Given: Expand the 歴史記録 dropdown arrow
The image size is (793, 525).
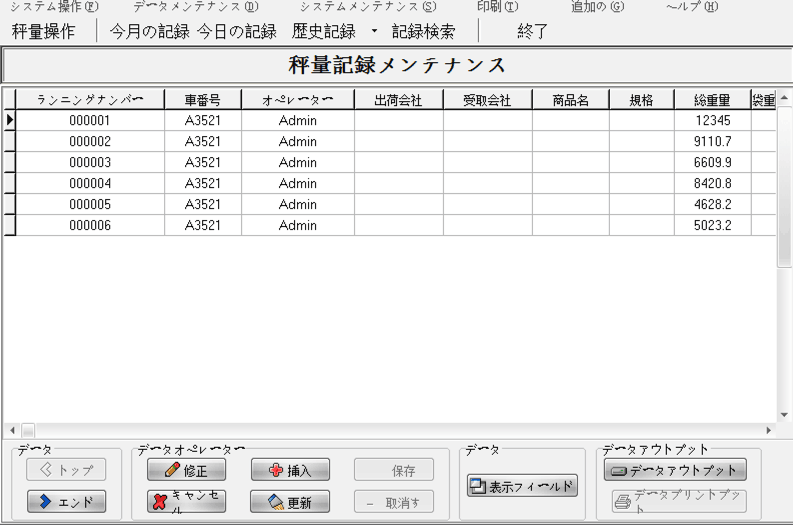Looking at the screenshot, I should pyautogui.click(x=374, y=31).
